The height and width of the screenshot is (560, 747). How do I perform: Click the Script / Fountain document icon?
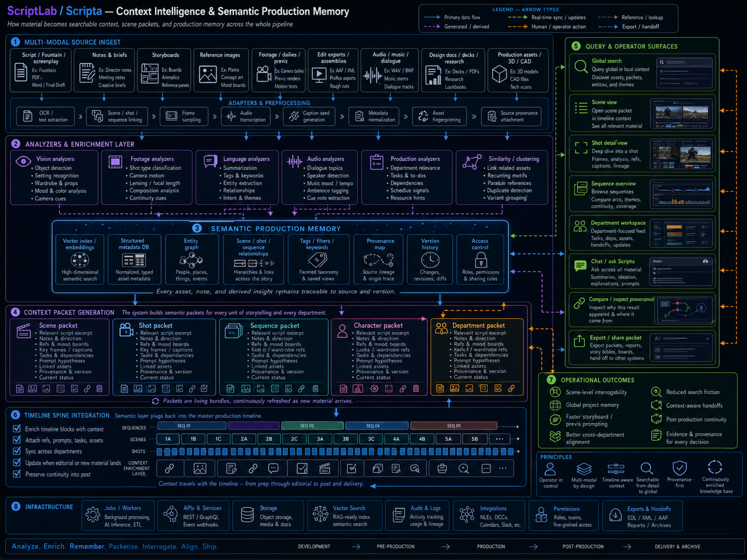tap(21, 72)
